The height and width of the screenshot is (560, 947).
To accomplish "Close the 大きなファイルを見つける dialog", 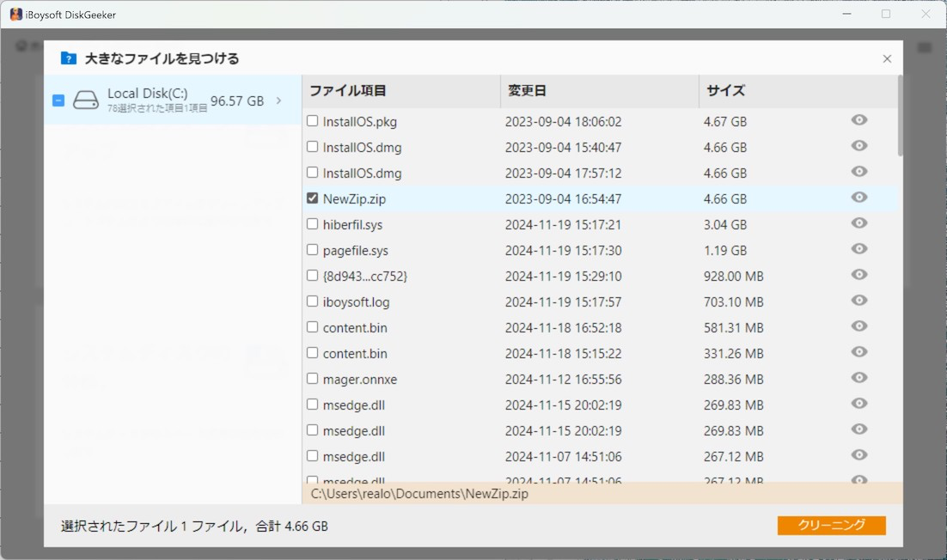I will click(887, 58).
